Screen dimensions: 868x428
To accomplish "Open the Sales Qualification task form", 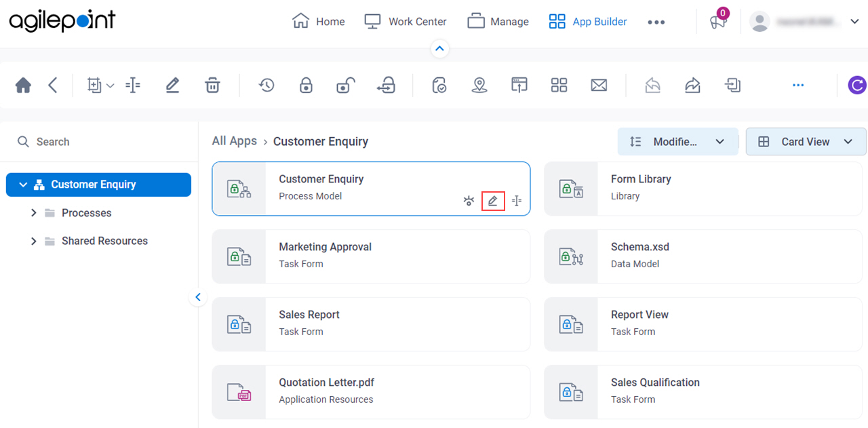I will click(x=703, y=392).
